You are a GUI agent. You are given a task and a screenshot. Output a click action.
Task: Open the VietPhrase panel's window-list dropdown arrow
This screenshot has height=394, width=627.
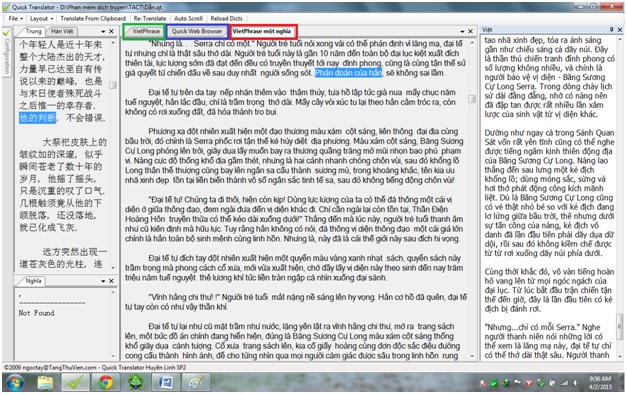(462, 31)
